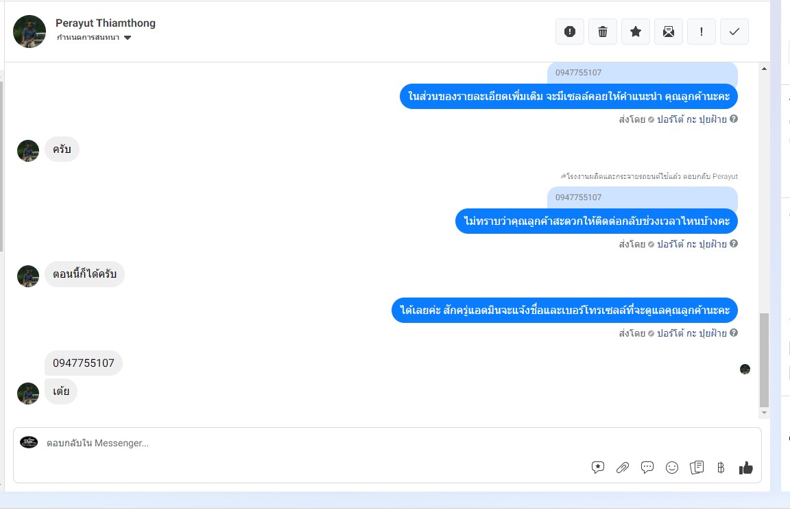Attach a file with paperclip icon

[623, 468]
